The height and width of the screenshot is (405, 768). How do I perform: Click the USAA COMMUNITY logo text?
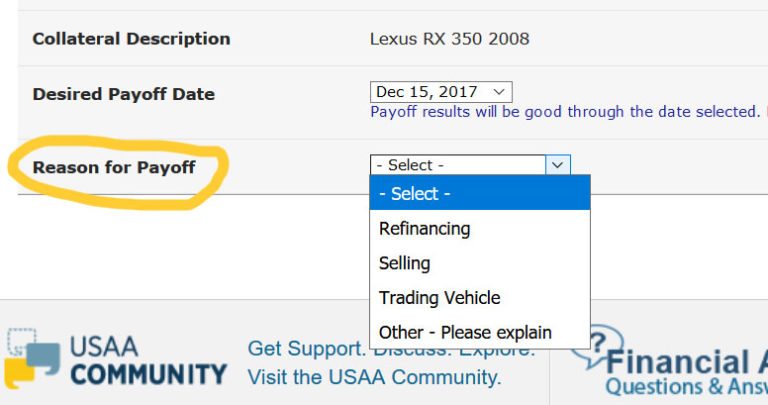[148, 362]
